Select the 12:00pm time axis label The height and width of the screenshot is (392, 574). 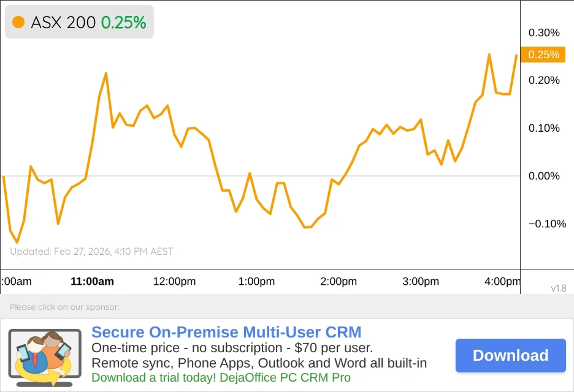[174, 282]
